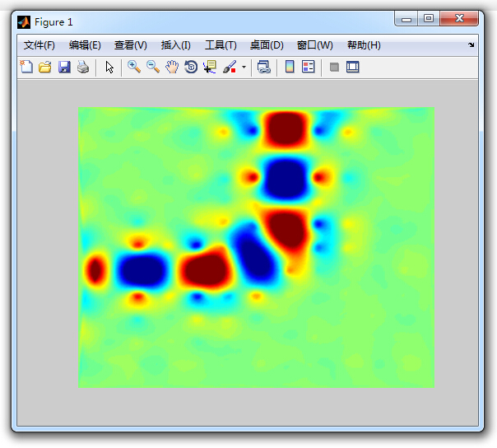Image resolution: width=497 pixels, height=448 pixels.
Task: Open the 窗口(W) menu
Action: [x=315, y=45]
